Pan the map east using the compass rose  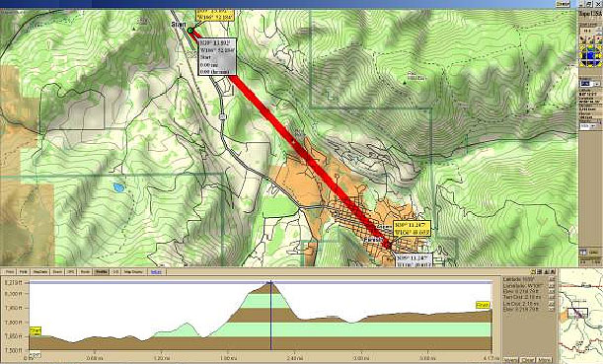[599, 55]
